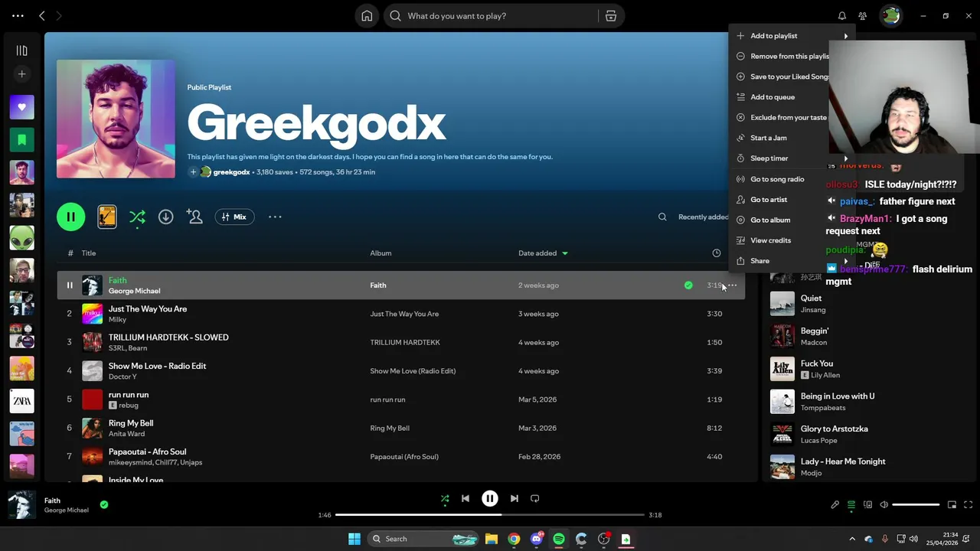Open the notifications bell at the top
980x551 pixels.
[842, 16]
